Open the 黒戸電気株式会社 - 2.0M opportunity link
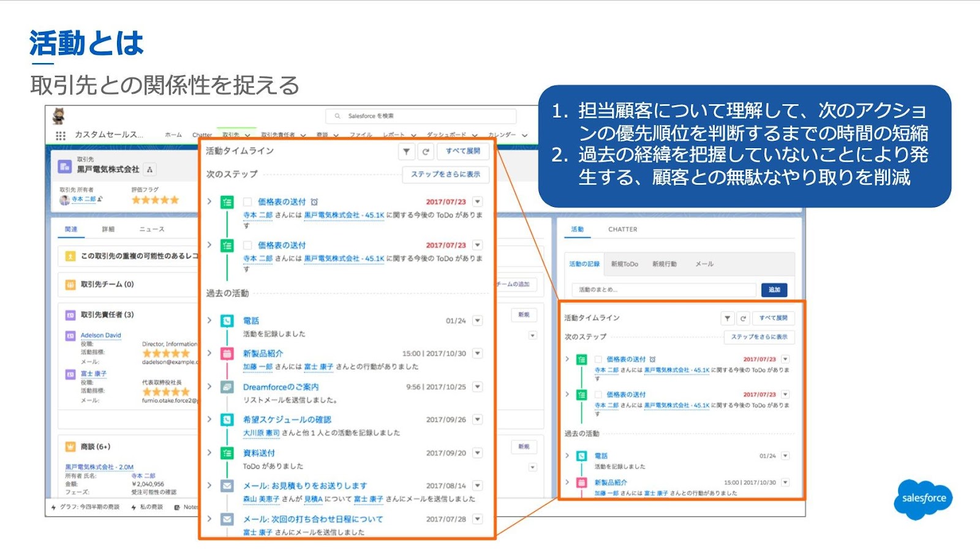The image size is (980, 551). (x=99, y=467)
